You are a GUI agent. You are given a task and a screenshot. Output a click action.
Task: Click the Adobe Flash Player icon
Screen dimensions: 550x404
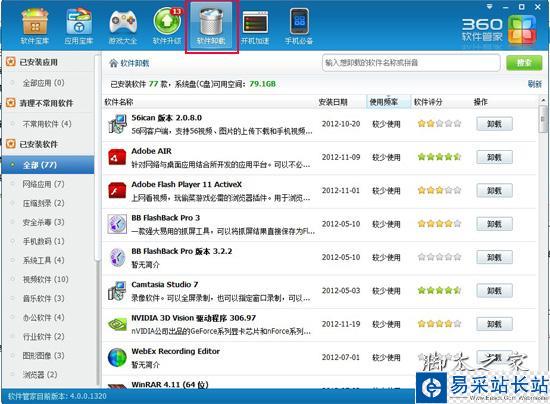117,191
